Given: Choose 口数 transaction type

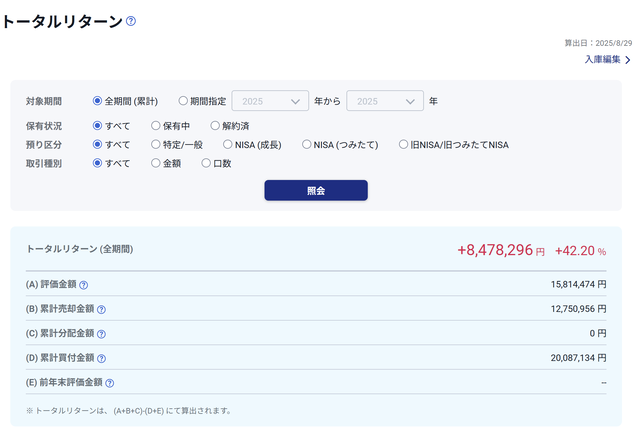Looking at the screenshot, I should pos(206,163).
